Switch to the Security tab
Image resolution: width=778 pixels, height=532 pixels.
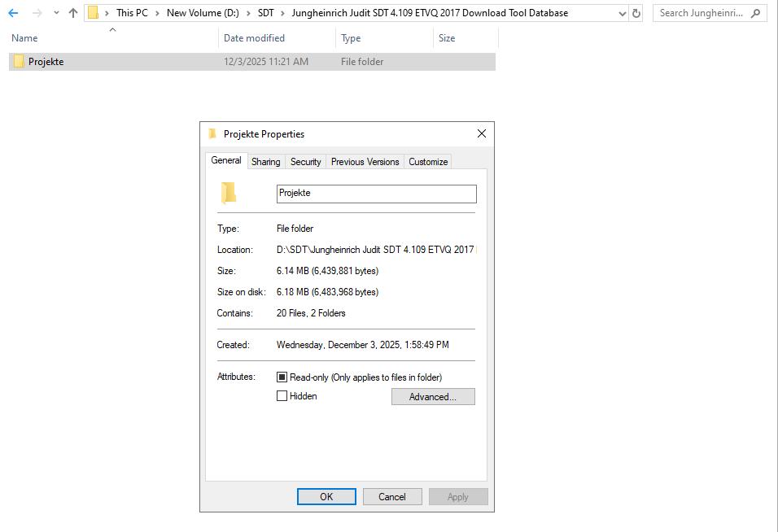306,162
